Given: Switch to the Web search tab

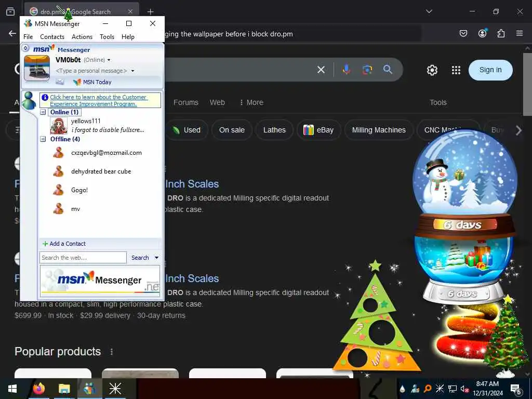Looking at the screenshot, I should [217, 102].
